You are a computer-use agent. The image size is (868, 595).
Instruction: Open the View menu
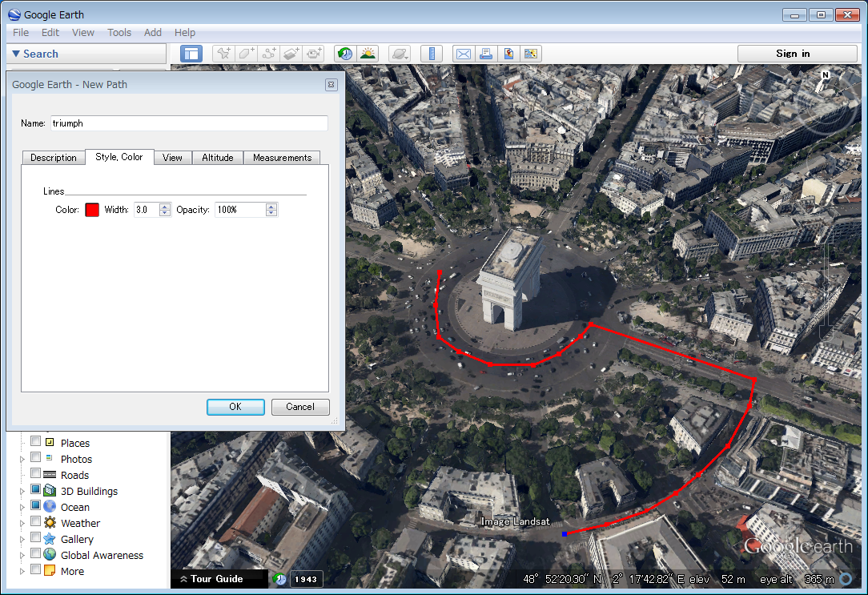point(83,33)
